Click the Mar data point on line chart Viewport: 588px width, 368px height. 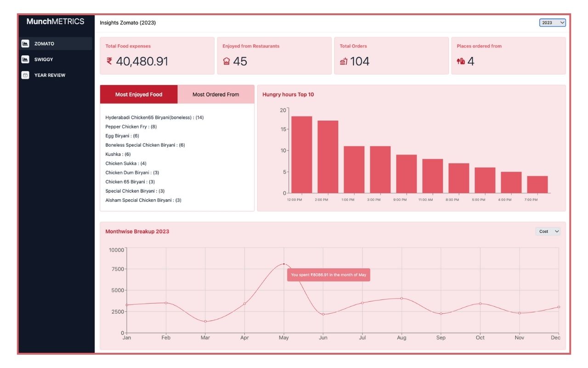coord(205,322)
